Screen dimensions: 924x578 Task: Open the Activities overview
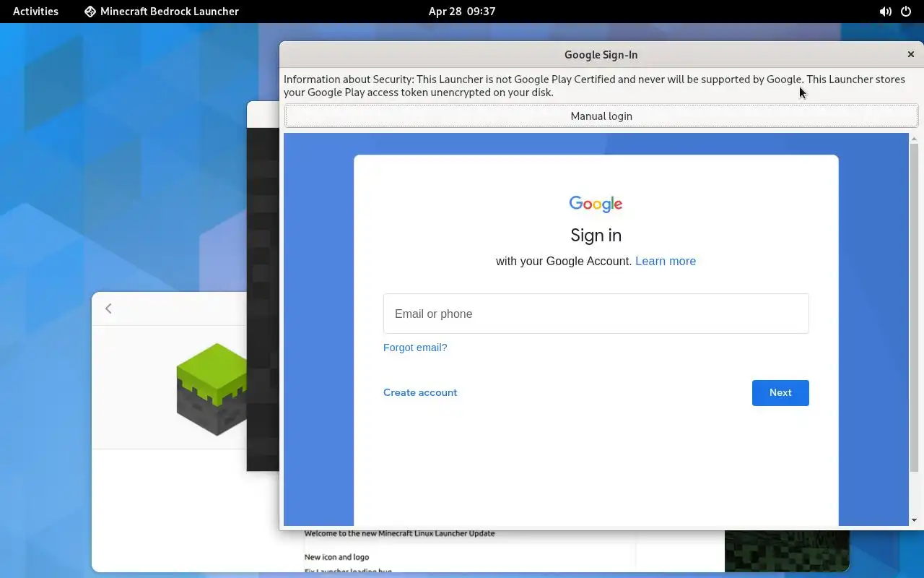[35, 12]
